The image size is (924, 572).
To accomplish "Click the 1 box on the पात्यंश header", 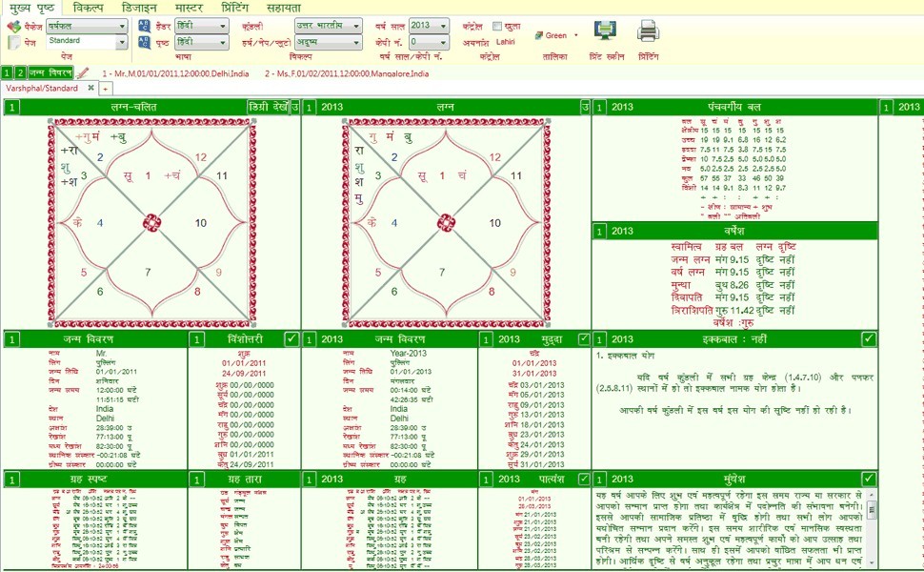I will pyautogui.click(x=486, y=480).
